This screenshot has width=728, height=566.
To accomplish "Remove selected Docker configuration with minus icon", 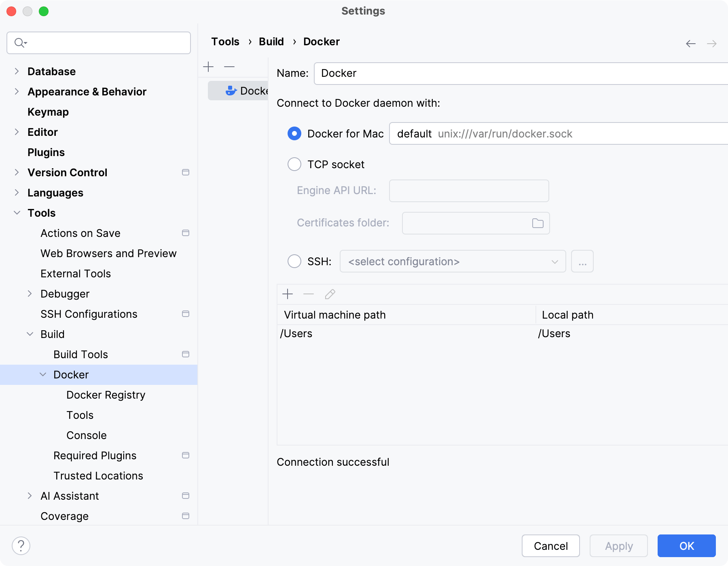I will point(229,67).
